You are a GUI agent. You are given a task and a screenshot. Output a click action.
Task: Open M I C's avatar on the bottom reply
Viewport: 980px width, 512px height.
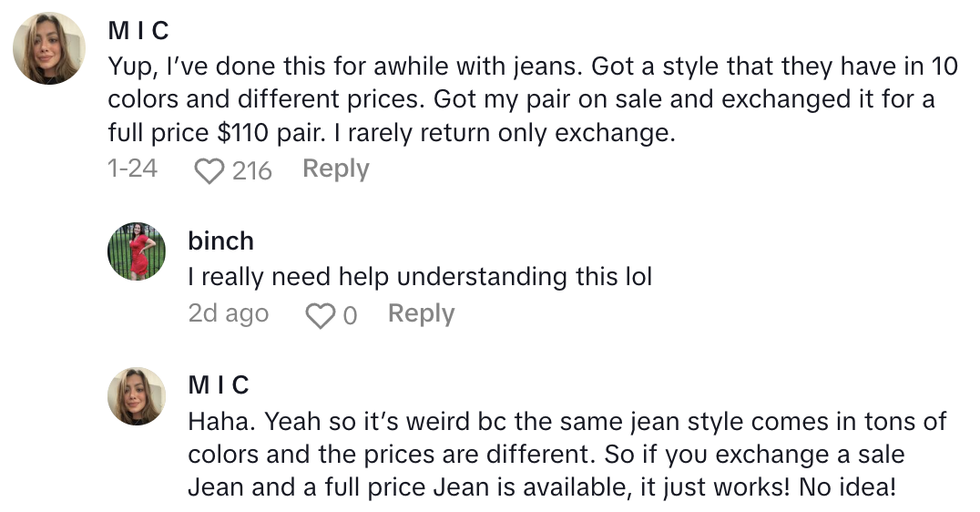(x=137, y=395)
